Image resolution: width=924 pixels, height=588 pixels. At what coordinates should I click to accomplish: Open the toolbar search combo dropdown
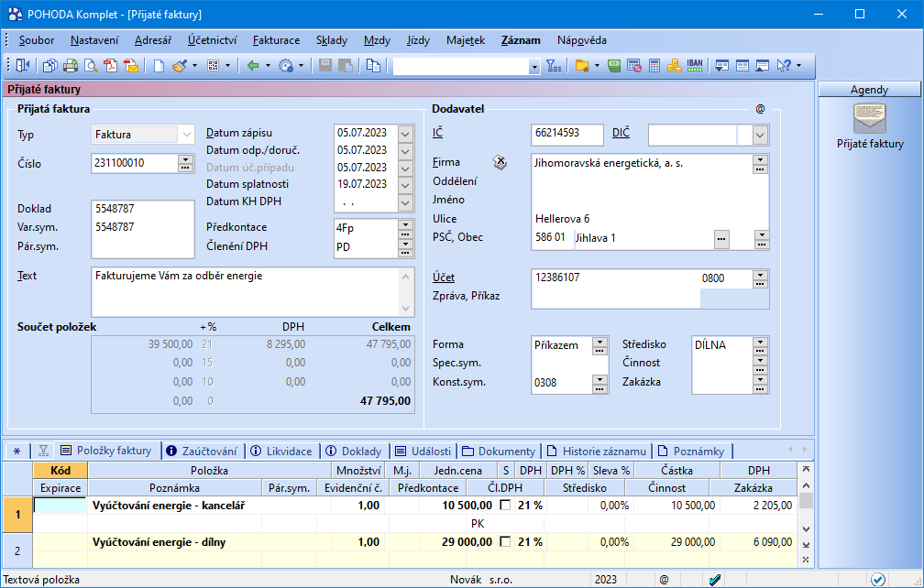click(534, 67)
